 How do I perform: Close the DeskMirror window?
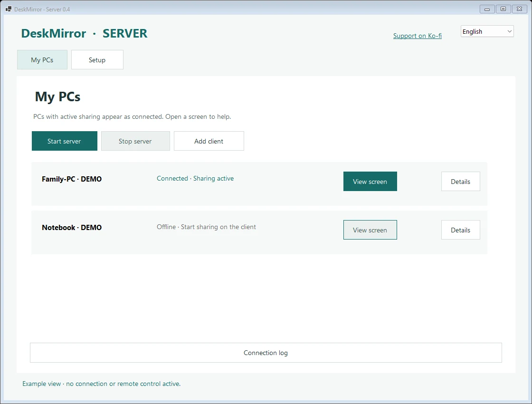[520, 9]
